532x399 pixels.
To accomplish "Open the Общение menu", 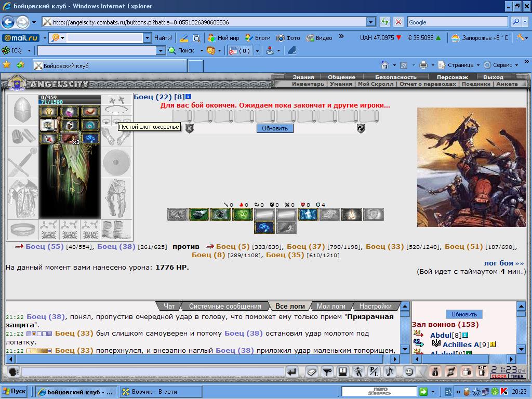I will click(341, 77).
